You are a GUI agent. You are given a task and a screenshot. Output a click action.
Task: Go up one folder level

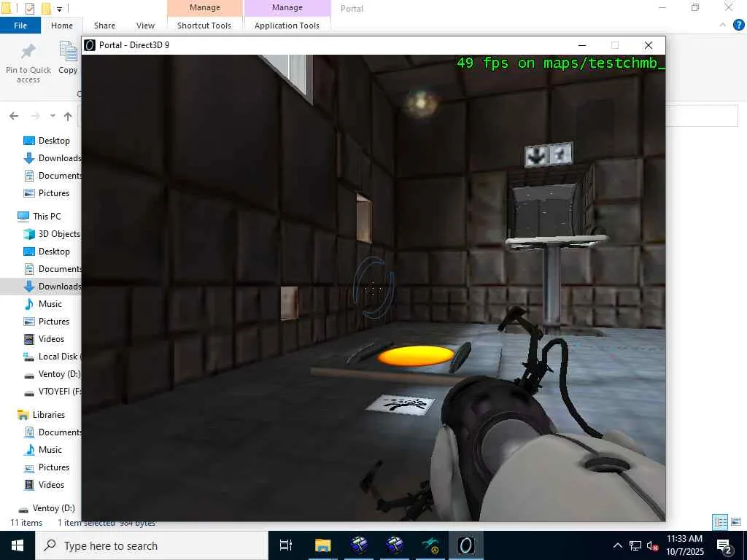68,116
